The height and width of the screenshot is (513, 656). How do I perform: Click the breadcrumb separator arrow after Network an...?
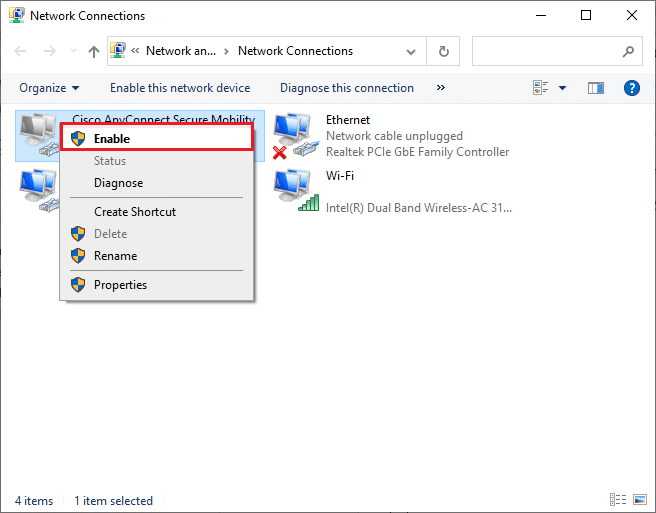pos(226,51)
